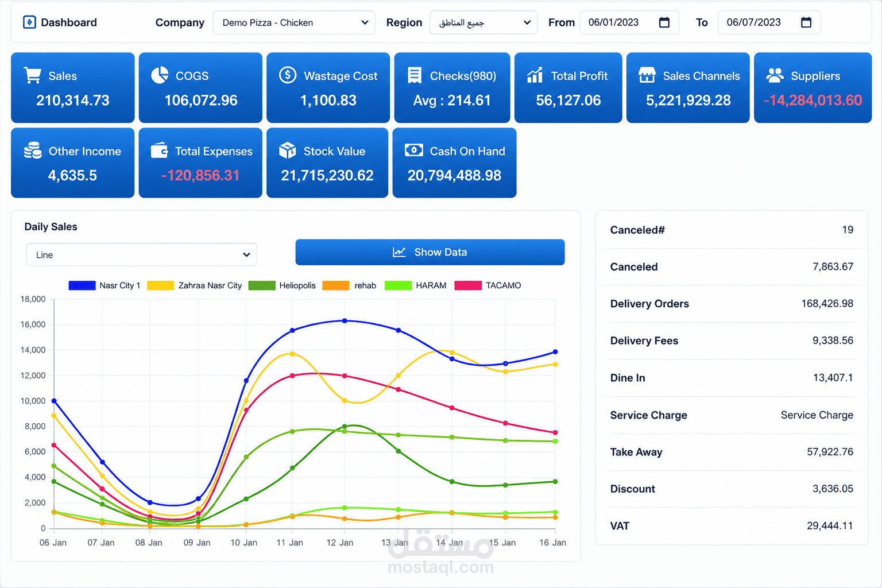Click the chart icon in Show Data button
Viewport: 882px width, 588px height.
[x=399, y=252]
